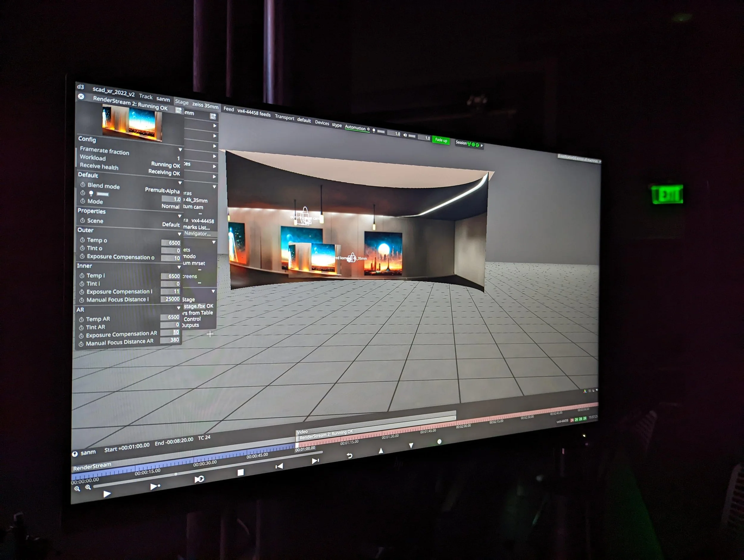Toggle keyframe clock for Blend mode
744x560 pixels.
tap(83, 185)
